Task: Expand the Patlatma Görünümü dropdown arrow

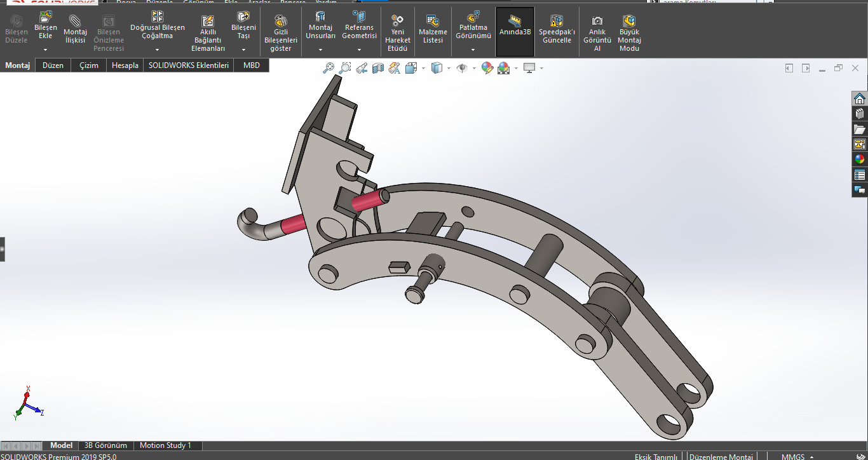Action: pyautogui.click(x=473, y=50)
